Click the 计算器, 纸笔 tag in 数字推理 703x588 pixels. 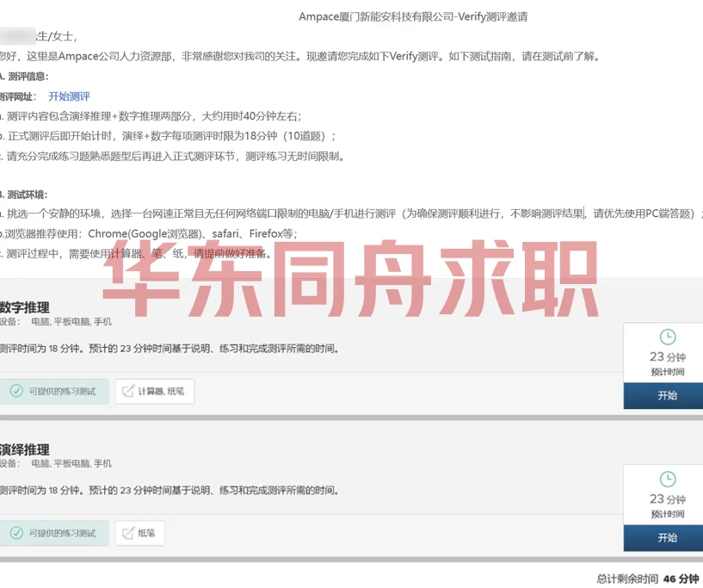click(x=155, y=392)
